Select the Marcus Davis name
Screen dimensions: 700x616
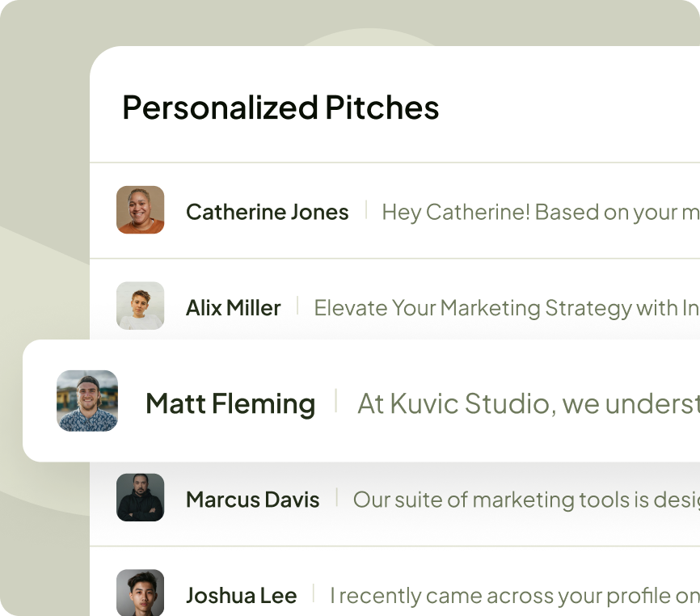(x=253, y=500)
